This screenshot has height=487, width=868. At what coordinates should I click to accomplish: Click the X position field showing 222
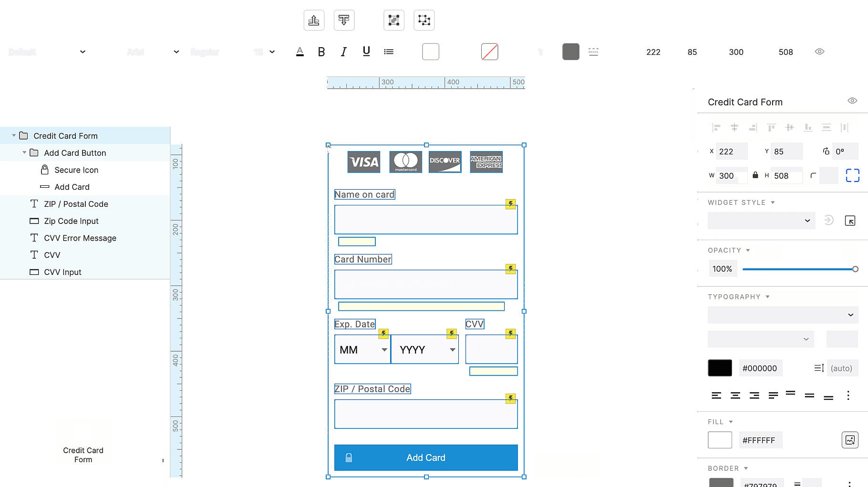click(732, 152)
